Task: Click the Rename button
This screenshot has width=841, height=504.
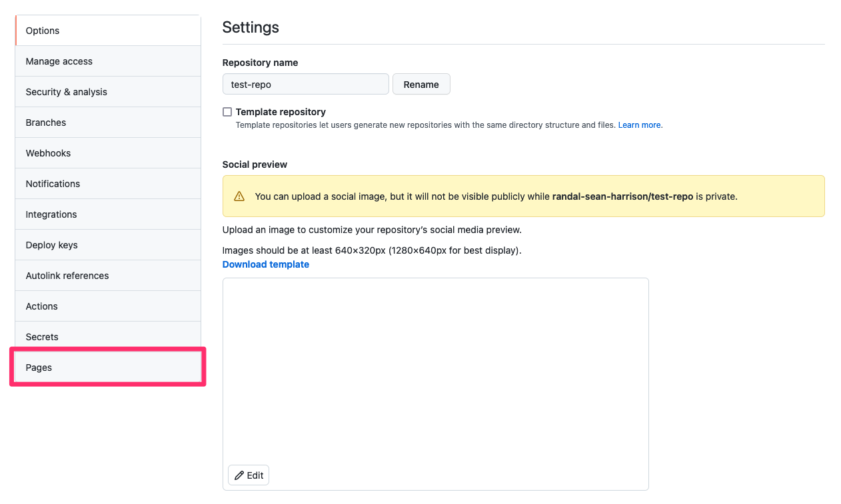Action: pyautogui.click(x=421, y=84)
